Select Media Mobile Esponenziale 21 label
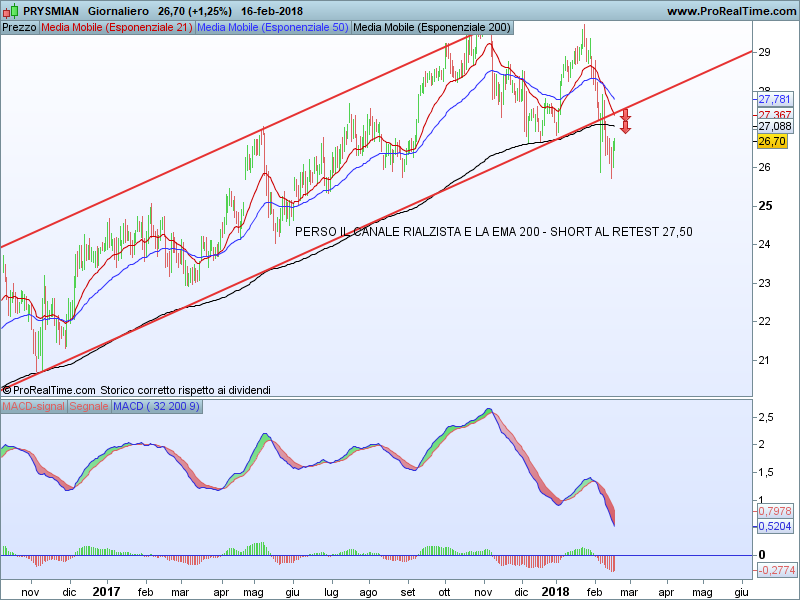The height and width of the screenshot is (600, 800). click(116, 27)
